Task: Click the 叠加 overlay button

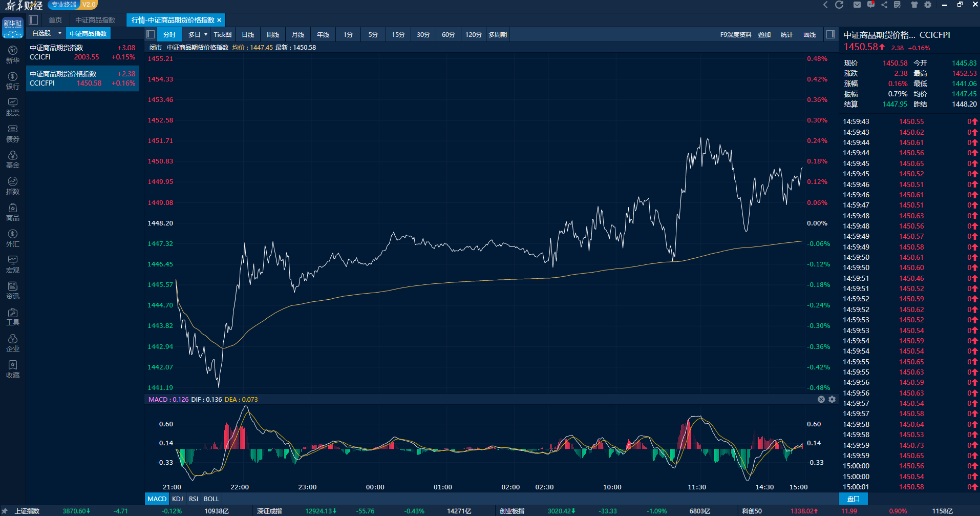Action: coord(764,34)
